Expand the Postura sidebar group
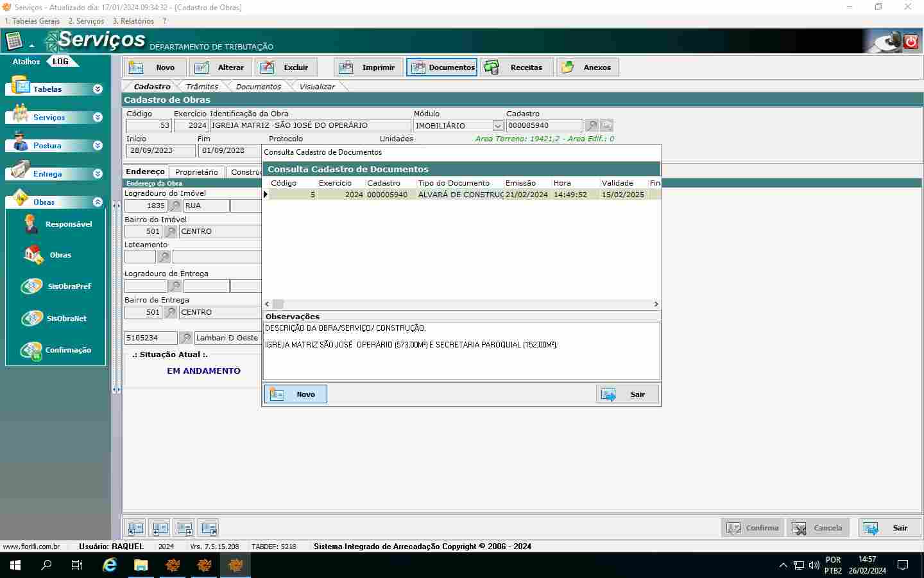 point(98,146)
